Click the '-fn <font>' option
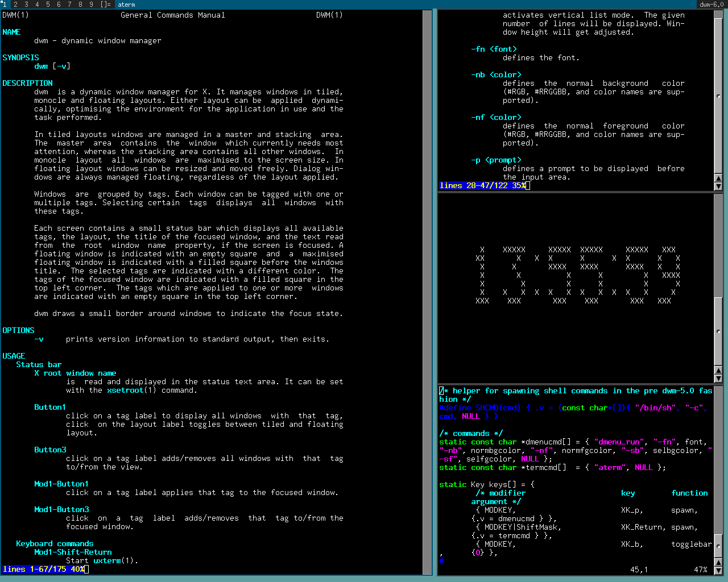This screenshot has height=582, width=728. click(x=494, y=49)
